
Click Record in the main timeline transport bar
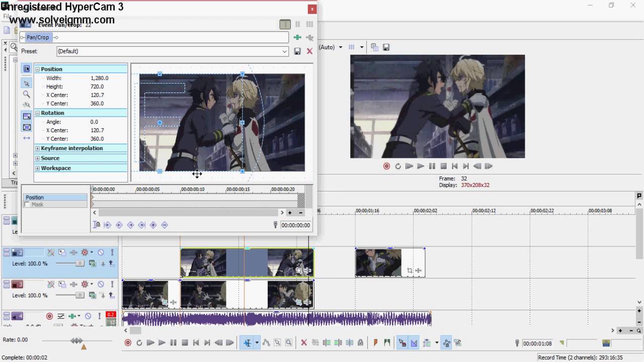point(128,343)
